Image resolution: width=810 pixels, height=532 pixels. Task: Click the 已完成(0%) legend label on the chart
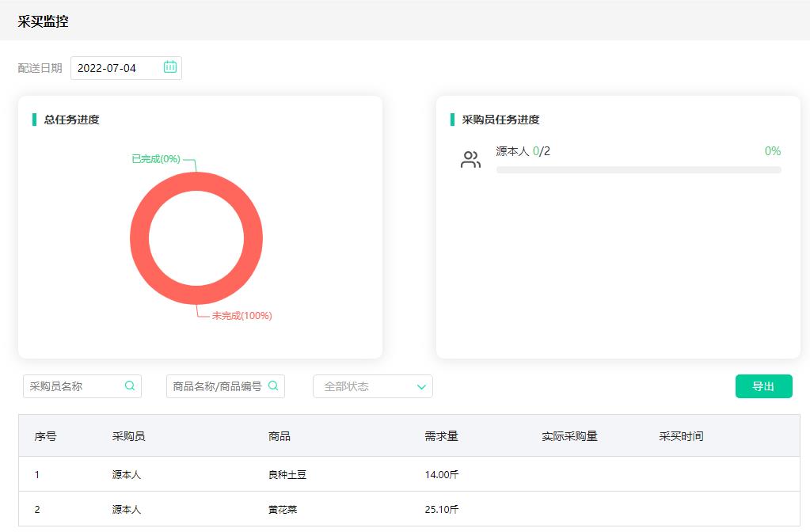coord(158,160)
